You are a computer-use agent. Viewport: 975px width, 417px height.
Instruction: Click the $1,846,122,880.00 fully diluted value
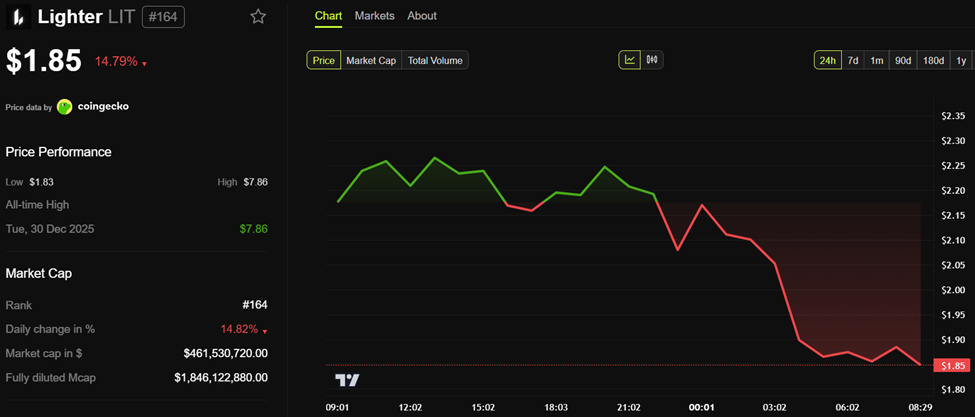tap(221, 377)
